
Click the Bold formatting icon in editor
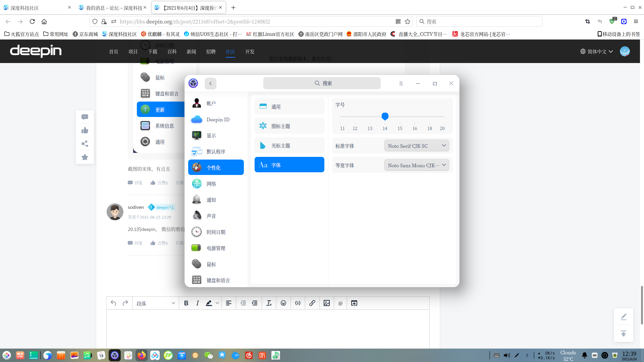pos(186,303)
